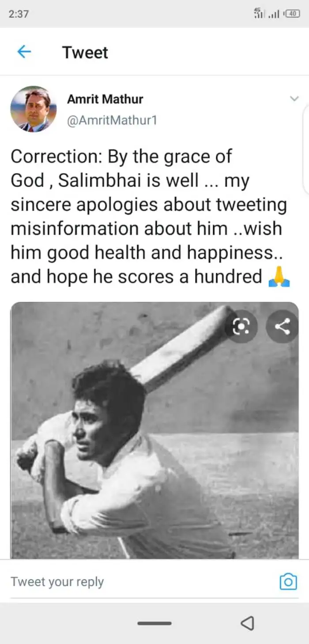The image size is (309, 644).
Task: Open the Amrit Mathur display name
Action: click(105, 99)
